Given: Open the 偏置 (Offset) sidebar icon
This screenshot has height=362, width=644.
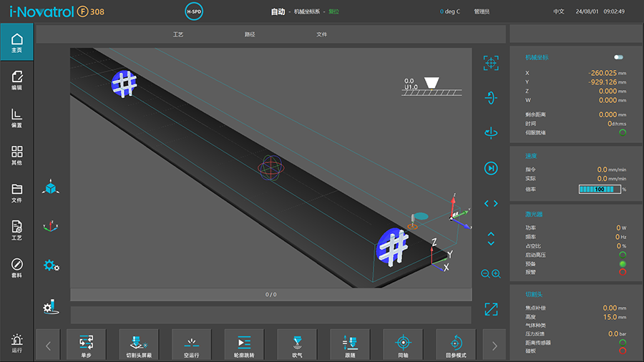Looking at the screenshot, I should [17, 117].
